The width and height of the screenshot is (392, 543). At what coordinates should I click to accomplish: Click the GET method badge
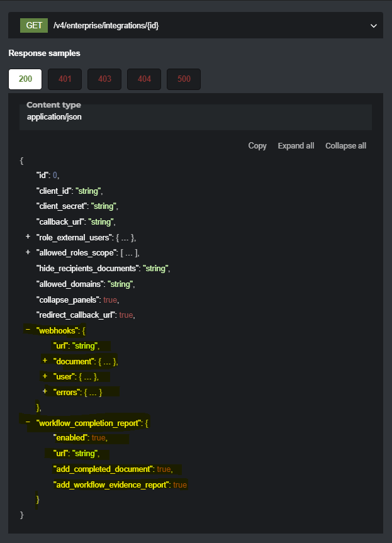click(x=34, y=25)
